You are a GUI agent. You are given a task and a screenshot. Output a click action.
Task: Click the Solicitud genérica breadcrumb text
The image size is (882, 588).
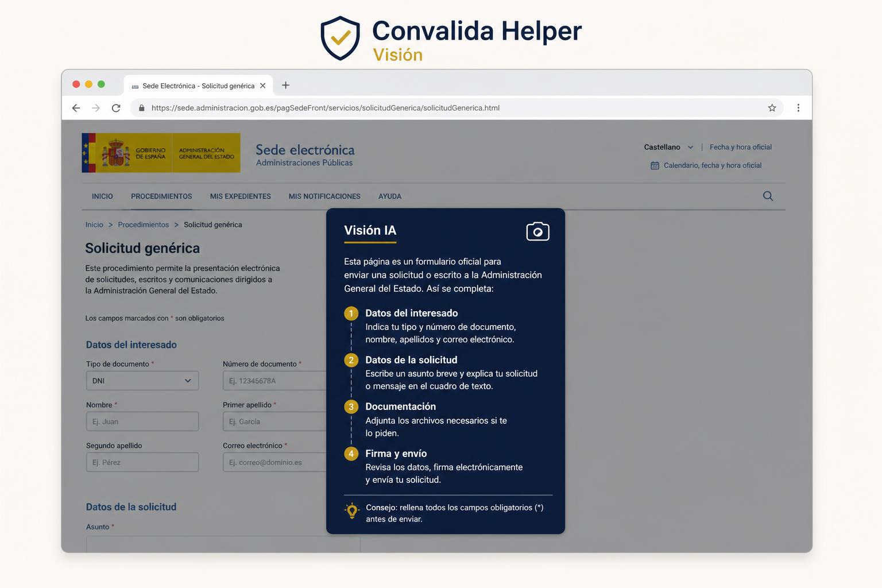212,225
